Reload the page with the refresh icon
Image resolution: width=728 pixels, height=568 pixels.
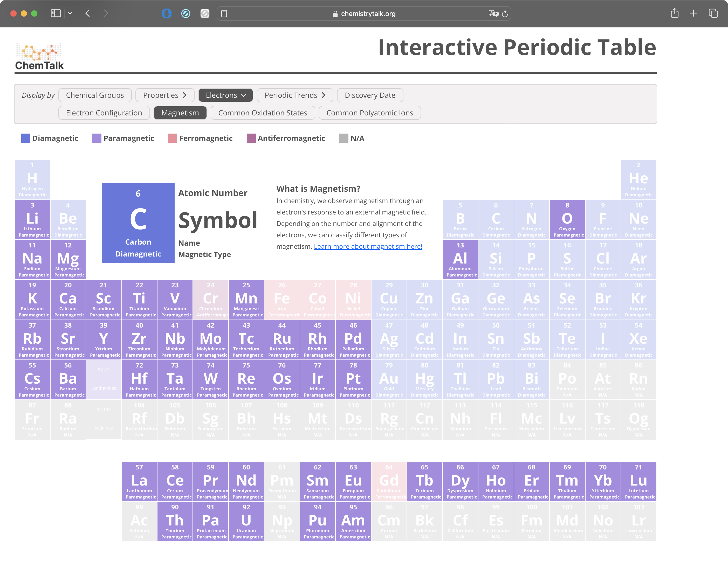pyautogui.click(x=505, y=14)
